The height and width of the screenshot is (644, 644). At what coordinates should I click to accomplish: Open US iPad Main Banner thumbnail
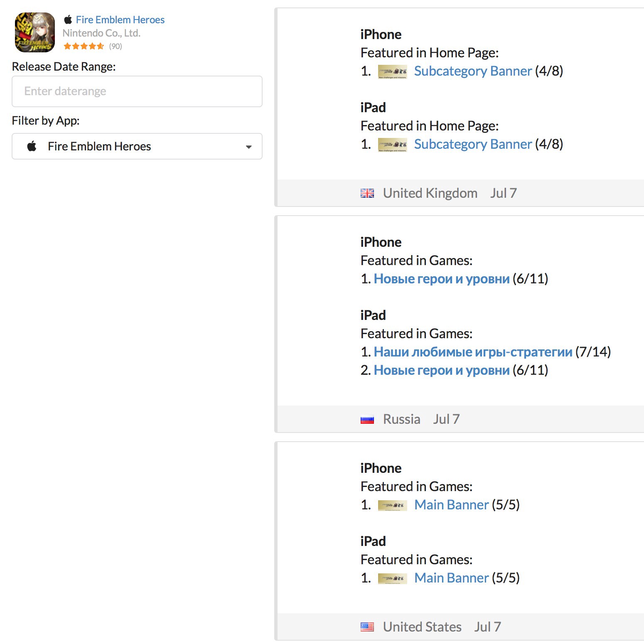tap(392, 578)
